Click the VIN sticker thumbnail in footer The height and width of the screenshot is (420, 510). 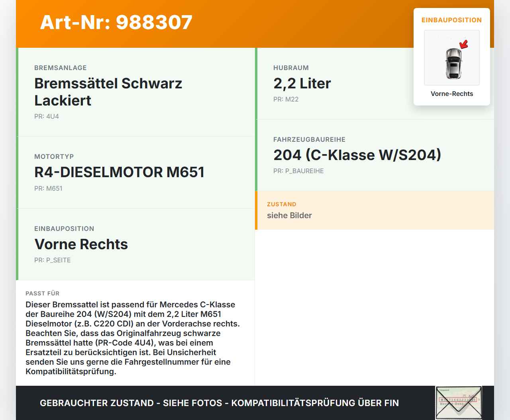pos(459,402)
